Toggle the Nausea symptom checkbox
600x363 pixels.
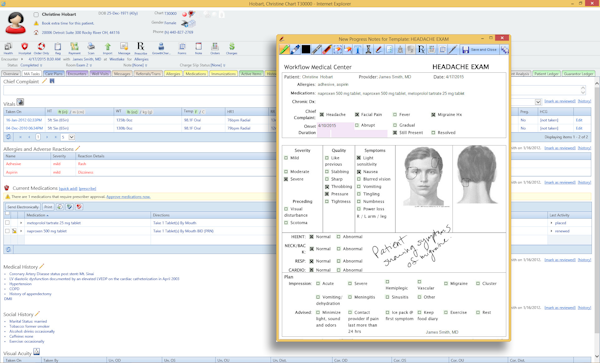359,172
